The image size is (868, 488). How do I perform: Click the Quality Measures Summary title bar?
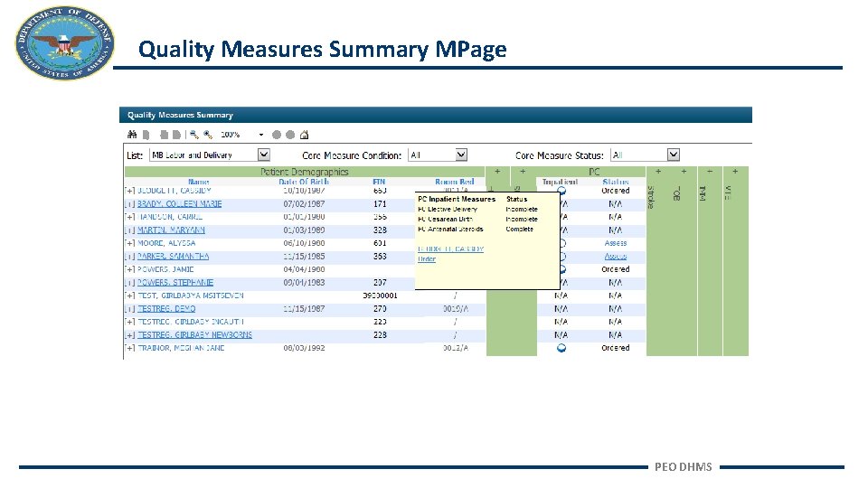coord(436,115)
